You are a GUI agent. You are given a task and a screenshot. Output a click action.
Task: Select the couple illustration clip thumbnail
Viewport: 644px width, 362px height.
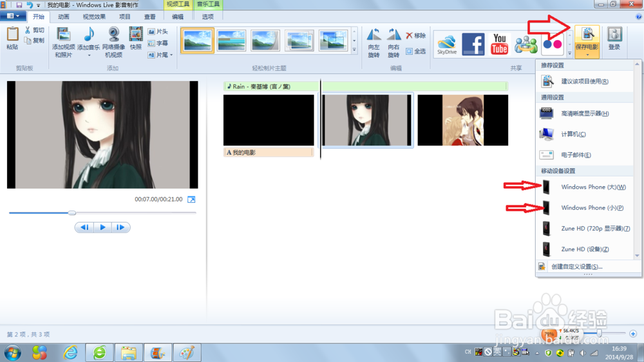[463, 120]
